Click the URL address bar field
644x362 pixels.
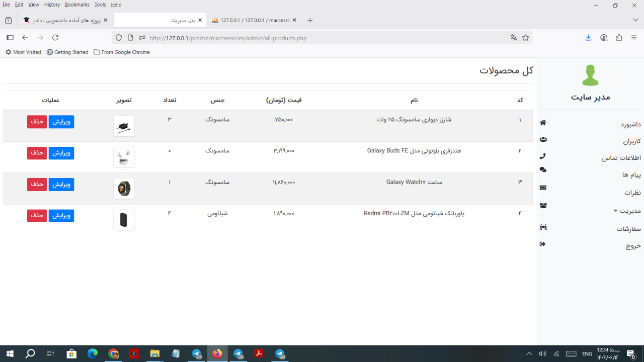[x=322, y=38]
